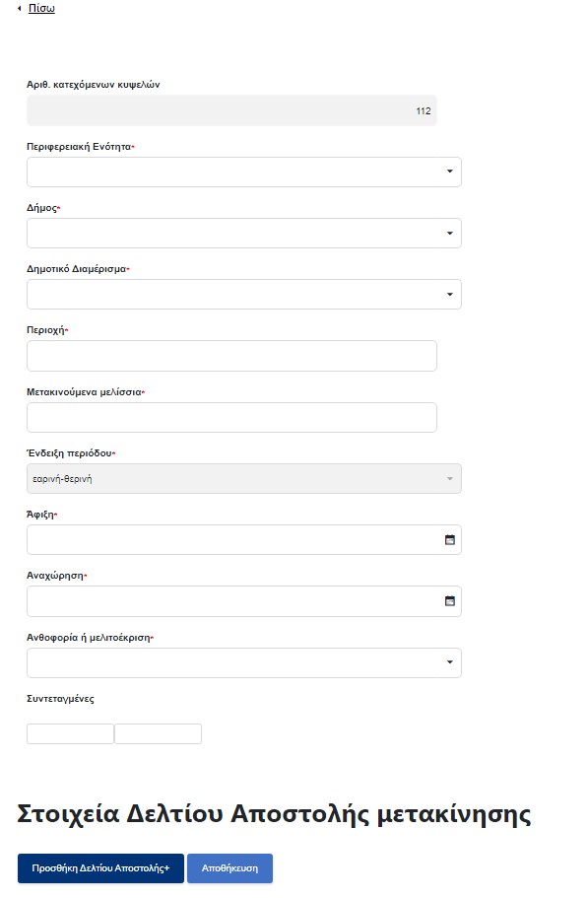588x898 pixels.
Task: Click inside the Αναχώρηση date field
Action: (x=243, y=601)
